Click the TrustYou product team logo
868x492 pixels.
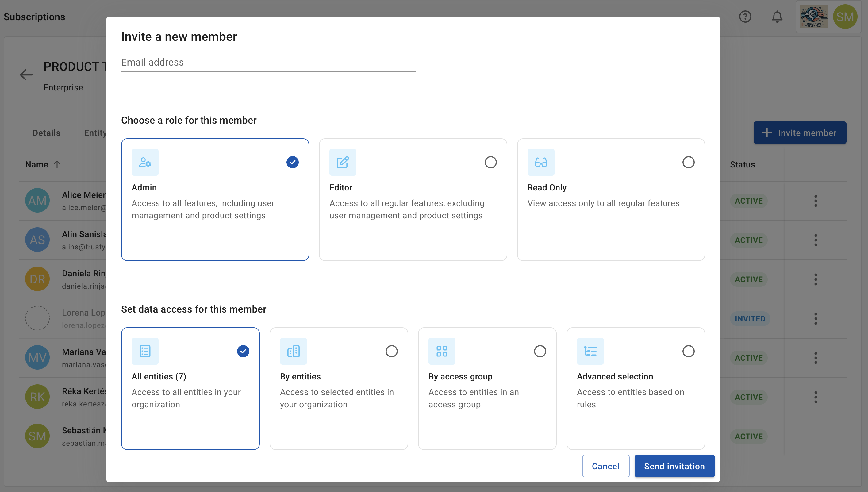coord(814,17)
